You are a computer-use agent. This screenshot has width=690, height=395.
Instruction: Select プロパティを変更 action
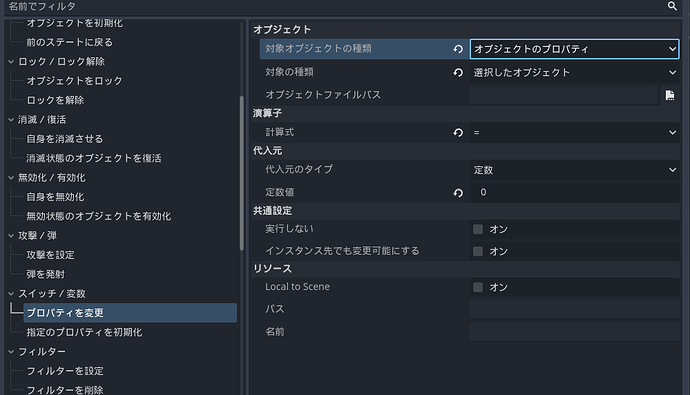coord(130,313)
